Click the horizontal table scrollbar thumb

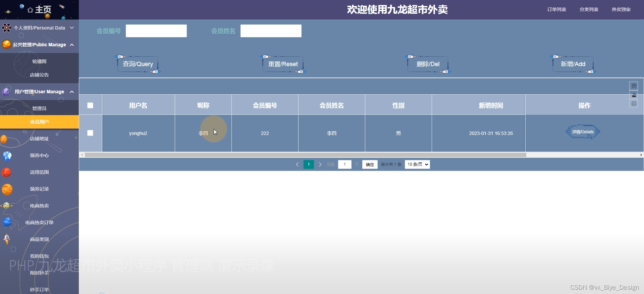pyautogui.click(x=305, y=155)
